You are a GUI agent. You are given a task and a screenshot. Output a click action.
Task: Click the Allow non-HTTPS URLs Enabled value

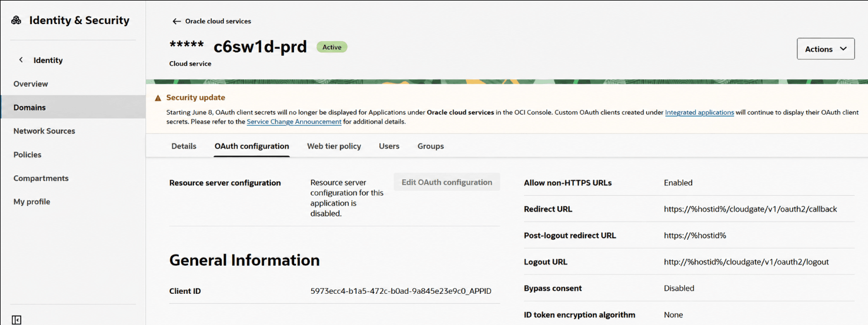pos(678,183)
